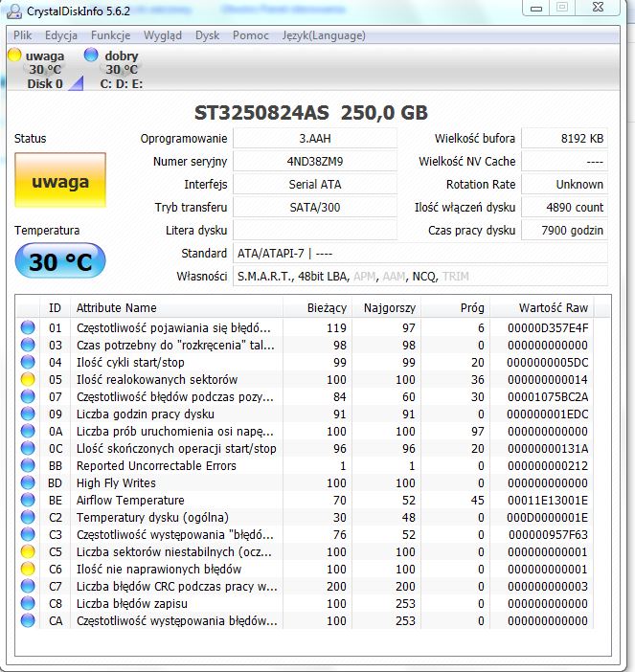Screen dimensions: 635x672
Task: Click blue status icon for attribute BE
Action: tap(28, 500)
